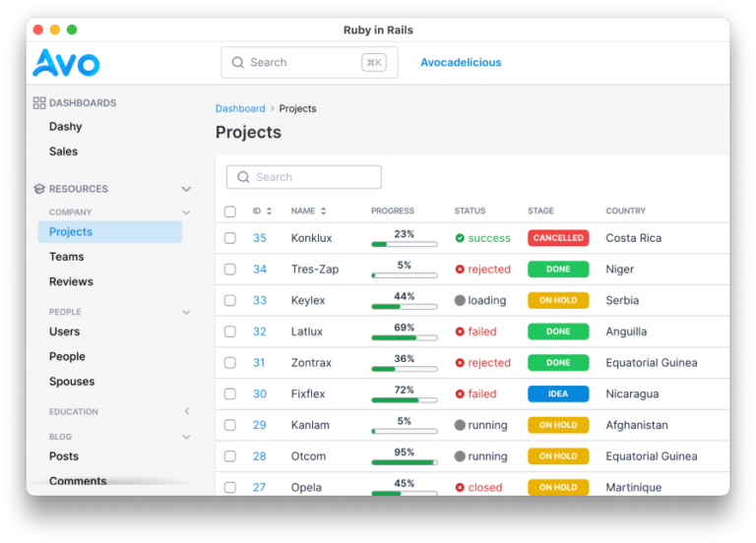Click DONE badge in Tres-Zap row
The height and width of the screenshot is (543, 756).
tap(558, 270)
